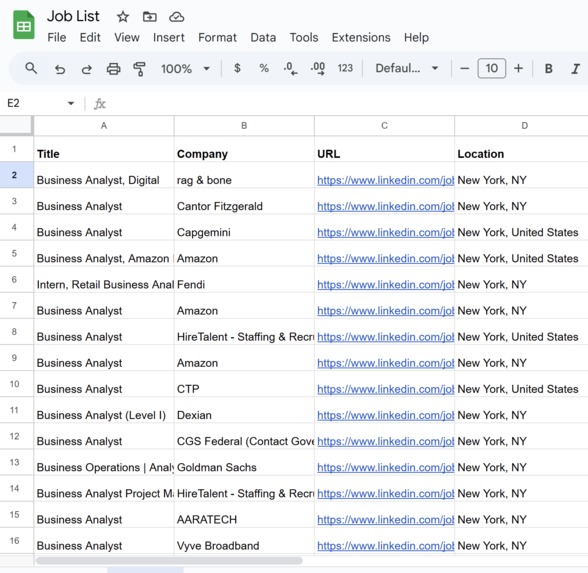588x573 pixels.
Task: Click the horizontal scrollbar
Action: 169,561
